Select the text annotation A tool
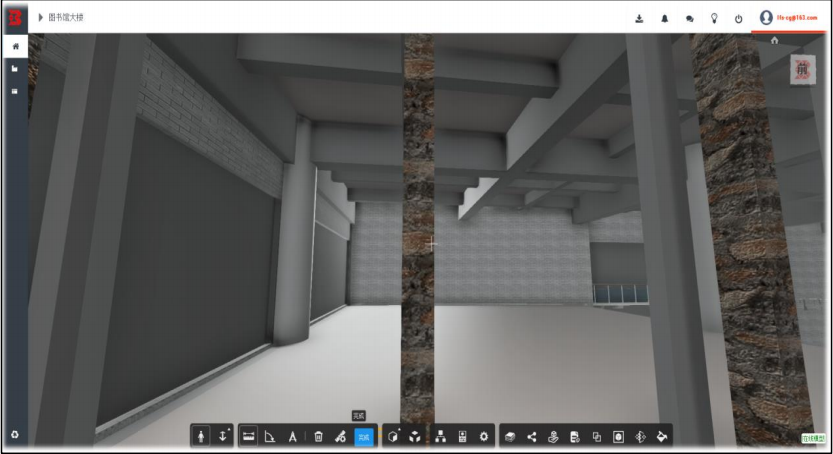This screenshot has width=833, height=454. tap(292, 436)
